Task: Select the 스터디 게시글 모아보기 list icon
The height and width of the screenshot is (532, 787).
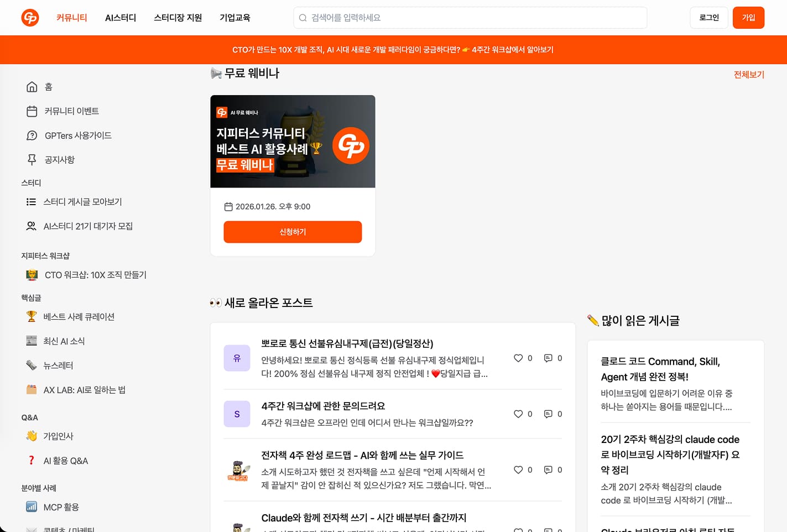Action: pos(32,201)
